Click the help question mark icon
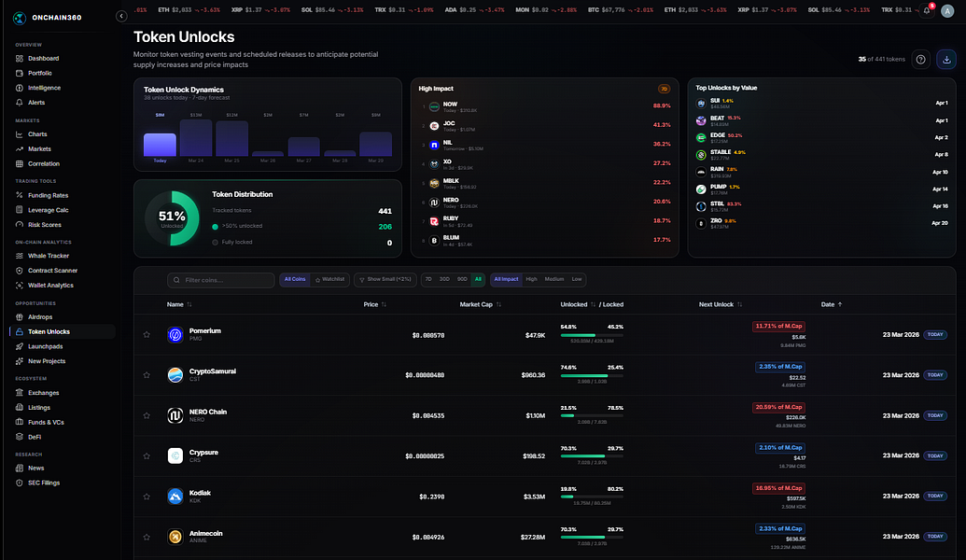966x560 pixels. [920, 59]
